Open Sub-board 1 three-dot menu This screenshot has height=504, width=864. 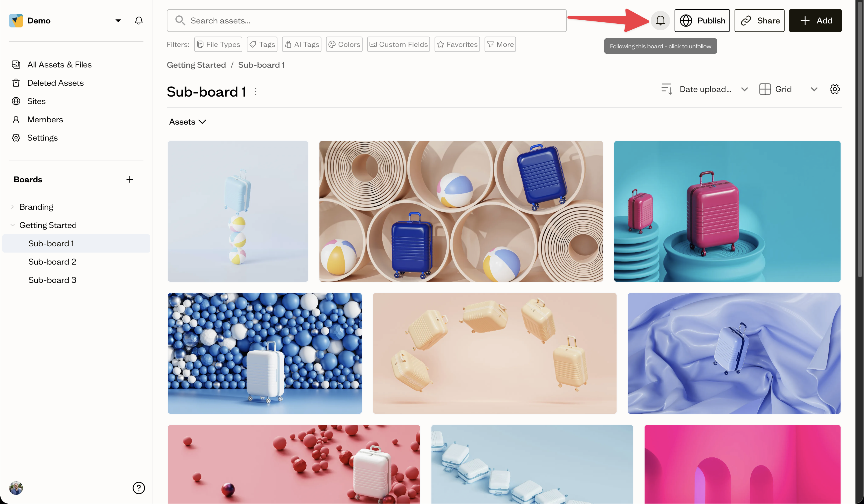point(256,91)
